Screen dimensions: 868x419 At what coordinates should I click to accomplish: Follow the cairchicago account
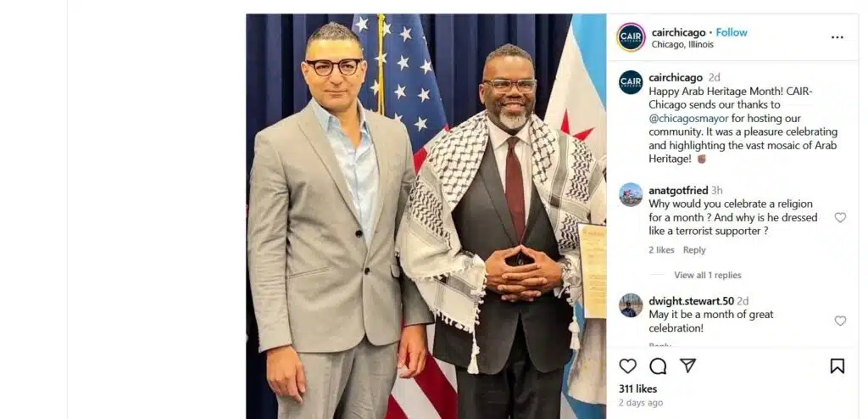[732, 32]
